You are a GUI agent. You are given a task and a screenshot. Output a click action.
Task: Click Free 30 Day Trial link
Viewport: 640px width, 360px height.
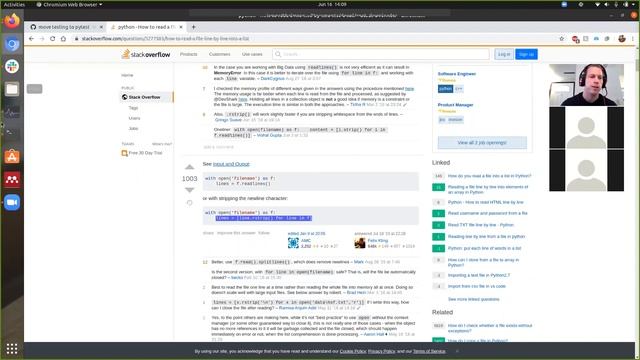click(x=145, y=153)
